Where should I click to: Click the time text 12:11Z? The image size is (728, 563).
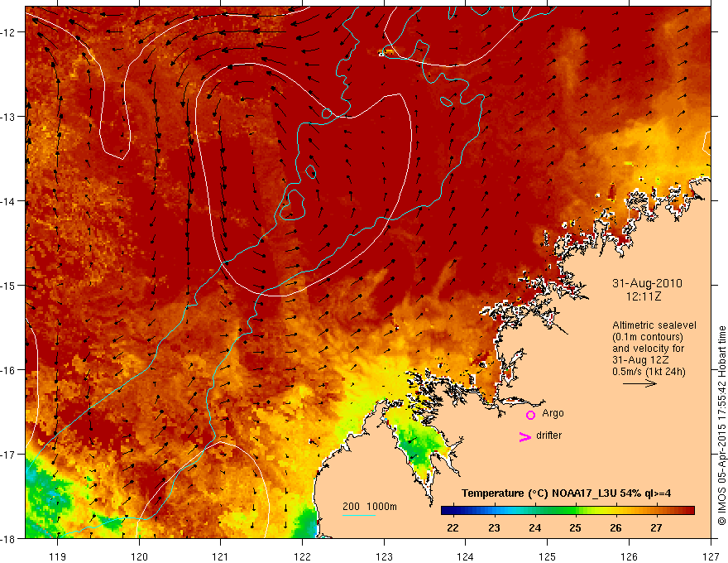tap(643, 296)
